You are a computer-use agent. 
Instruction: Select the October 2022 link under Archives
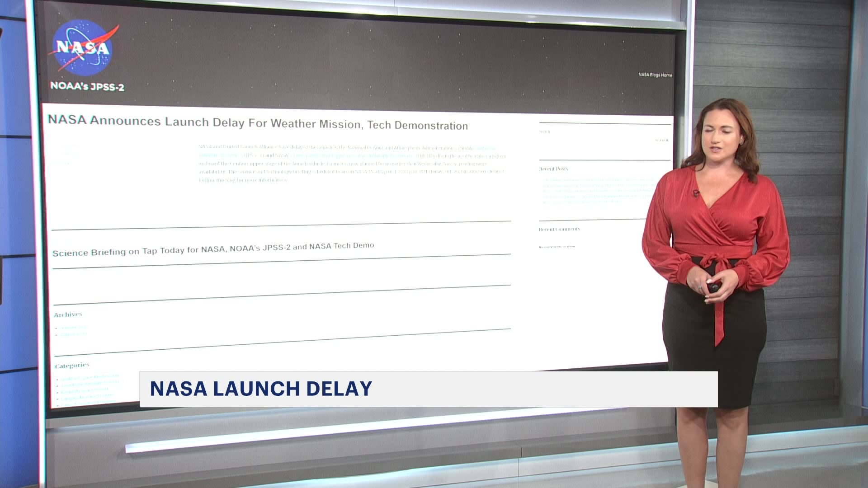pos(73,327)
